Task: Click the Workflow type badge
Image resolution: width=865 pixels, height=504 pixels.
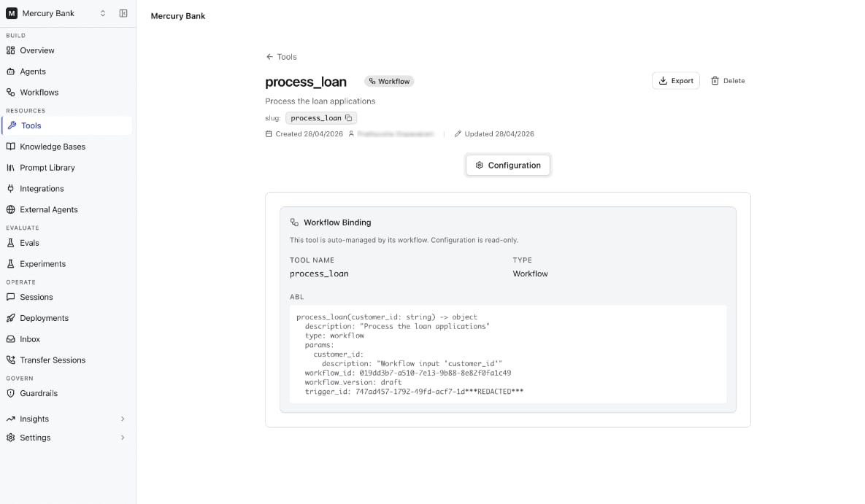Action: [x=389, y=81]
